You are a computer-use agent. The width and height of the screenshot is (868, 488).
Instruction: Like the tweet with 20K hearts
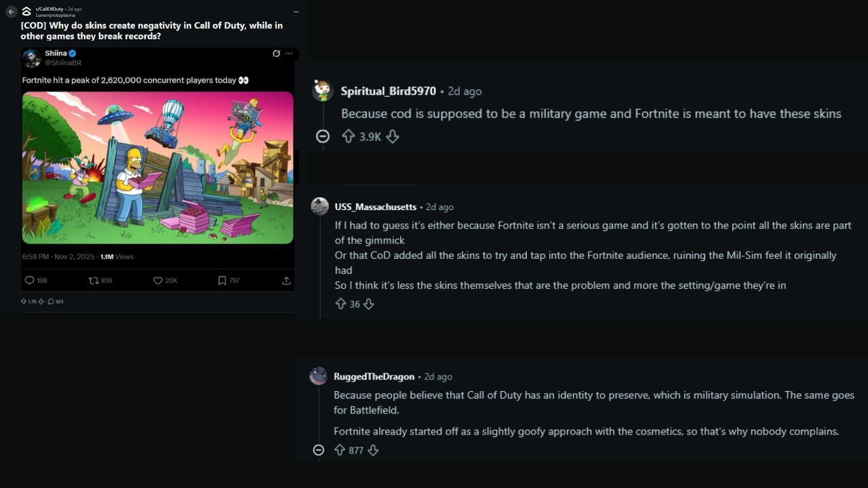tap(158, 281)
